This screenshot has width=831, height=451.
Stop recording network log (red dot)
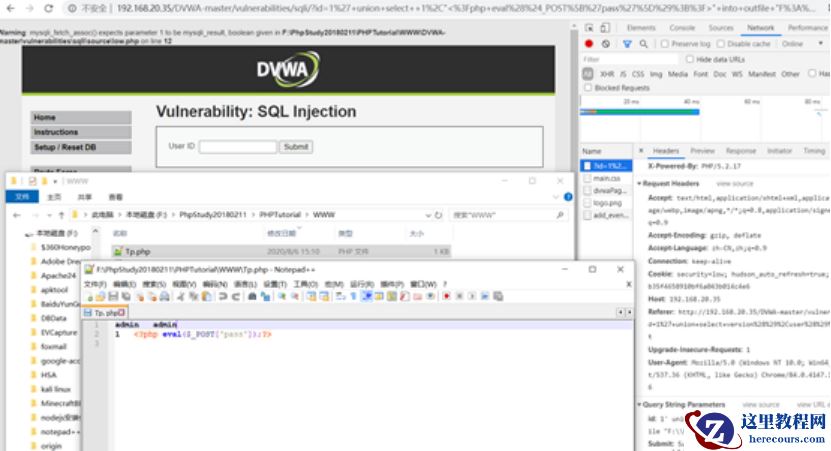coord(589,44)
